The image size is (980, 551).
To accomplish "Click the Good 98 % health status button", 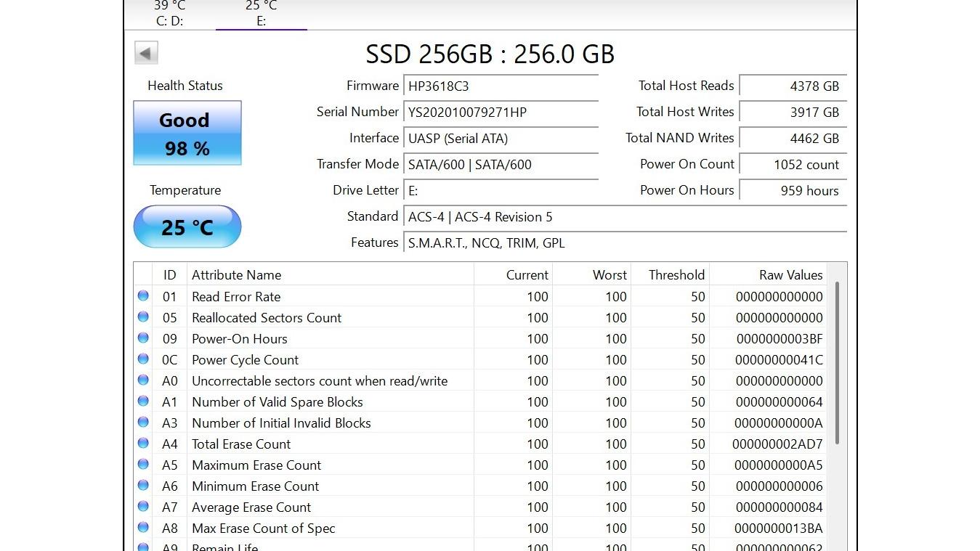I will click(187, 134).
